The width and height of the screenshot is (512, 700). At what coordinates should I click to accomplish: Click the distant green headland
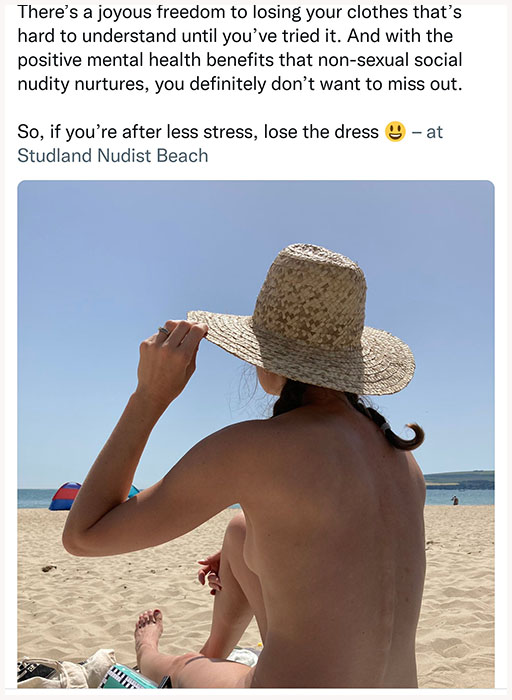click(x=458, y=479)
